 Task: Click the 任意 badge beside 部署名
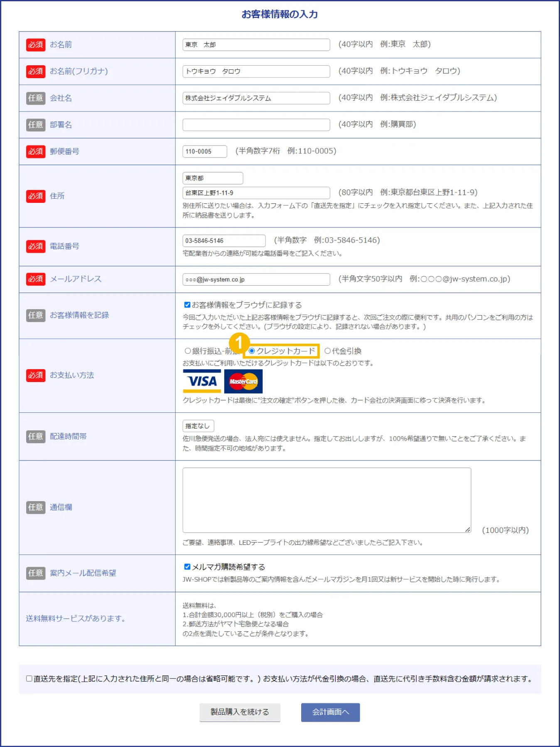click(36, 125)
